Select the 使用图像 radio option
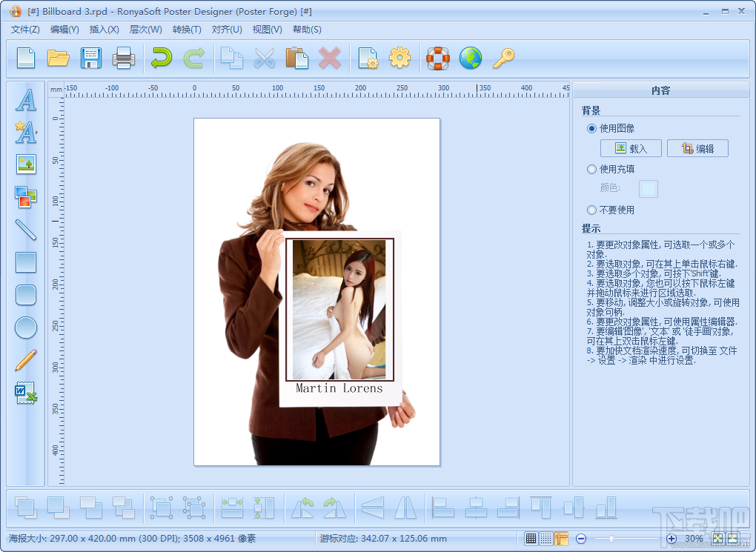Image resolution: width=756 pixels, height=552 pixels. (x=591, y=128)
